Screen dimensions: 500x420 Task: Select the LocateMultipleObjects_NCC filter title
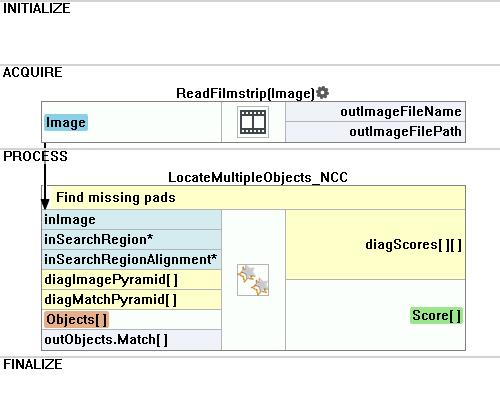coord(258,177)
